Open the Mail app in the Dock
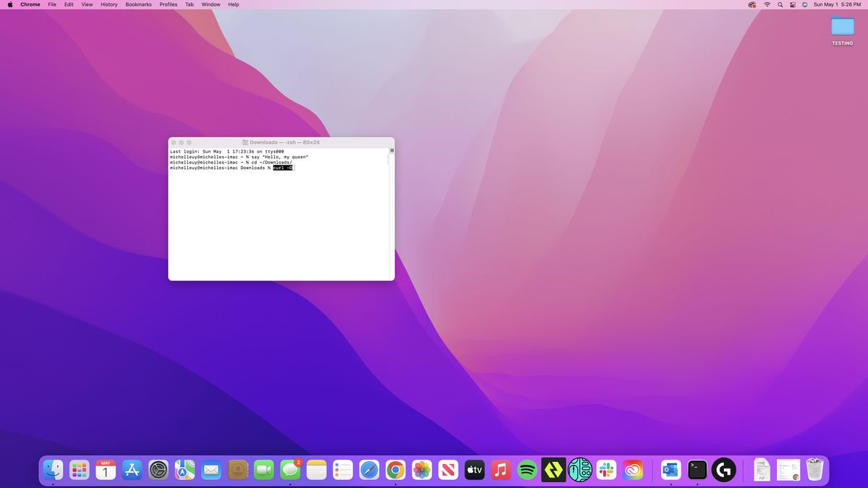 pyautogui.click(x=211, y=470)
